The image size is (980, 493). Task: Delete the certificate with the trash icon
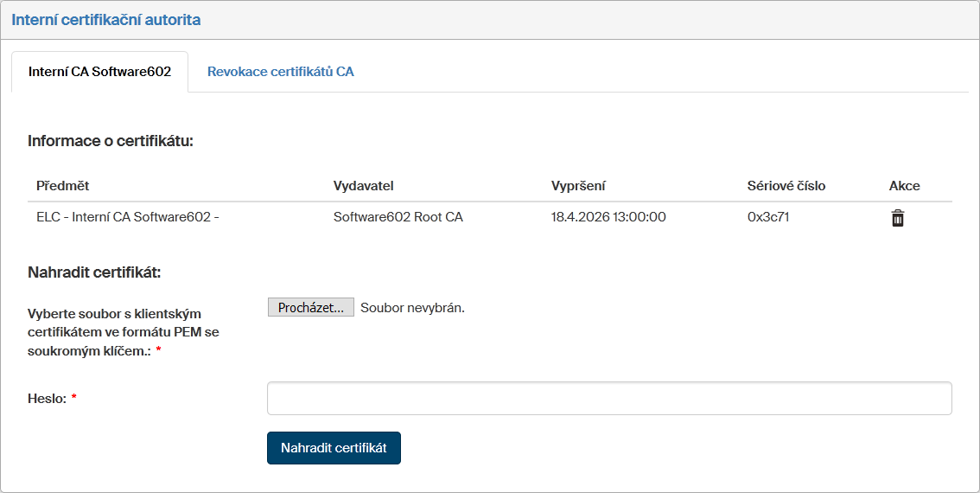tap(898, 218)
